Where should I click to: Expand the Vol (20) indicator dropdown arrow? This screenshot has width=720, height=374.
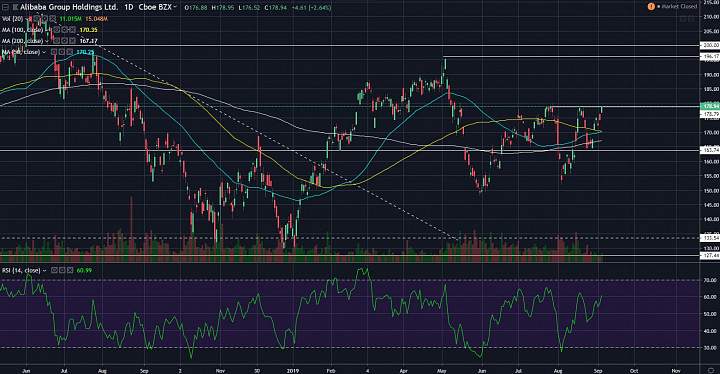click(27, 19)
